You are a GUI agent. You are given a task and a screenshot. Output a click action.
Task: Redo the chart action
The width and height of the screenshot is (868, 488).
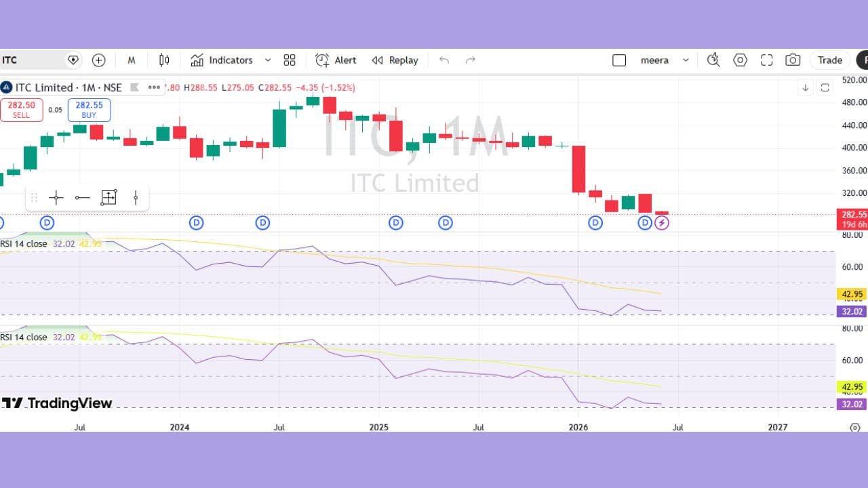[x=471, y=60]
